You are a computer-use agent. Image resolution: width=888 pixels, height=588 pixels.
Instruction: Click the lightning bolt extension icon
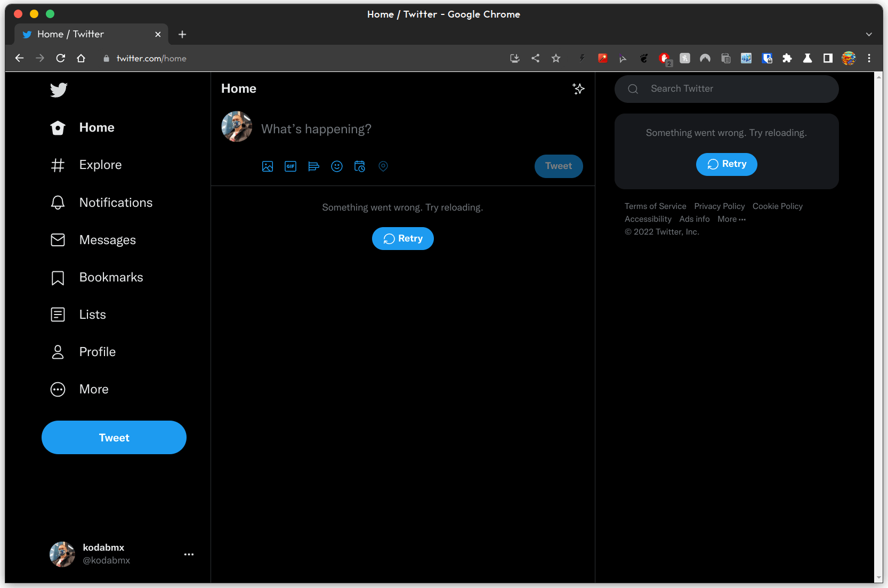point(582,58)
